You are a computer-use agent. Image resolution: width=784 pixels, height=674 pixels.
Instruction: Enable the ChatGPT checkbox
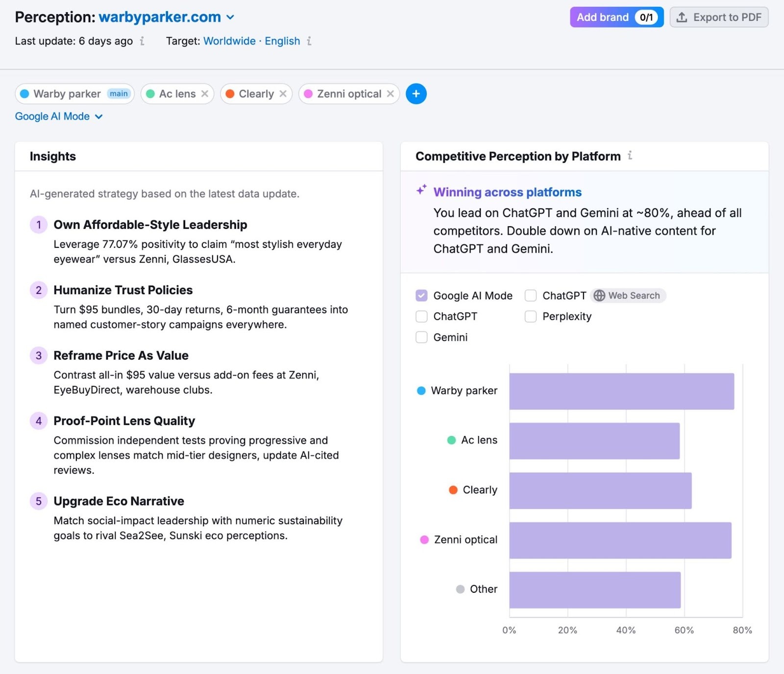[421, 316]
